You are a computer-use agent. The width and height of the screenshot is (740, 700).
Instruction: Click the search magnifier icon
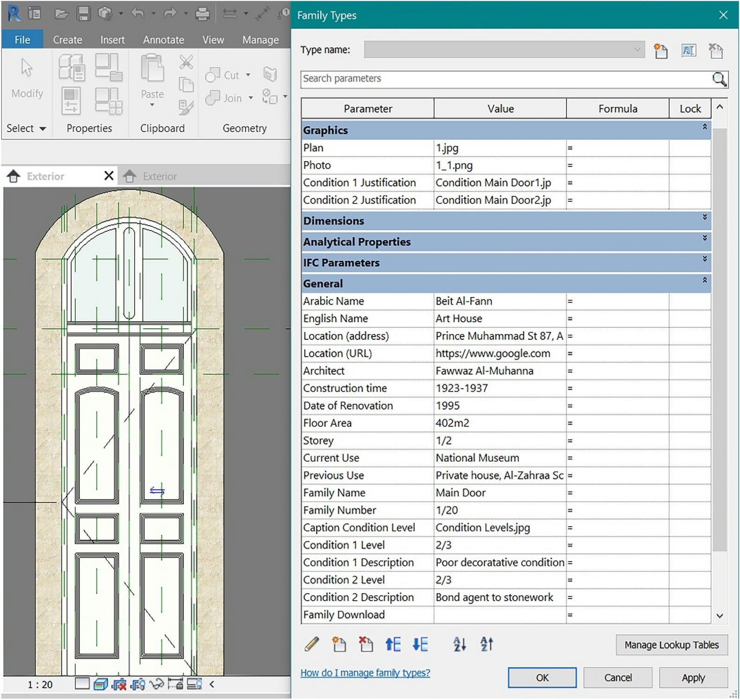(x=719, y=79)
